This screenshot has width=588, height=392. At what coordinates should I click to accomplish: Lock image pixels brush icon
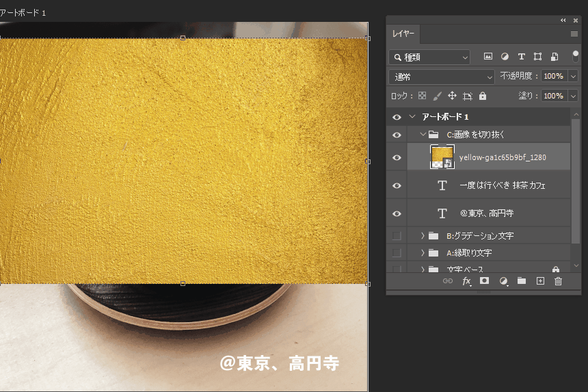(437, 96)
